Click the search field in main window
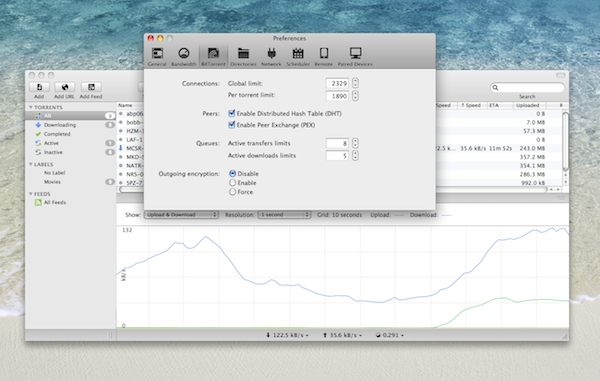This screenshot has height=381, width=600. click(527, 88)
